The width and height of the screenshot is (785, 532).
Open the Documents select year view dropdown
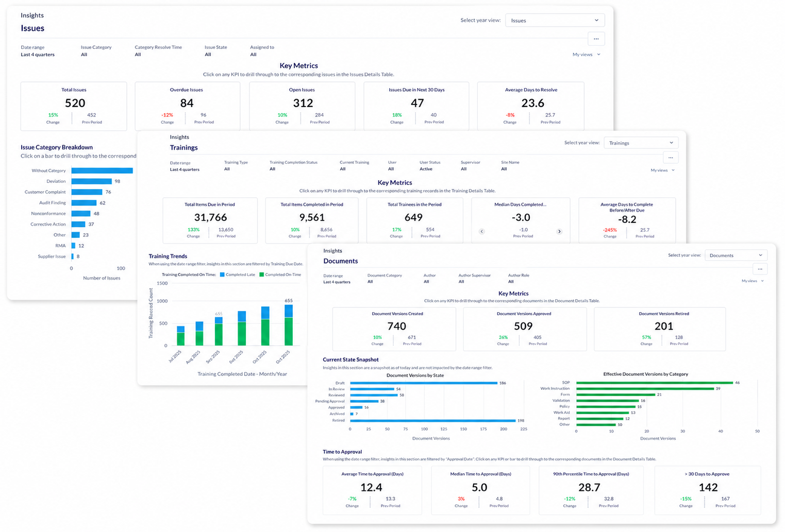pyautogui.click(x=736, y=255)
